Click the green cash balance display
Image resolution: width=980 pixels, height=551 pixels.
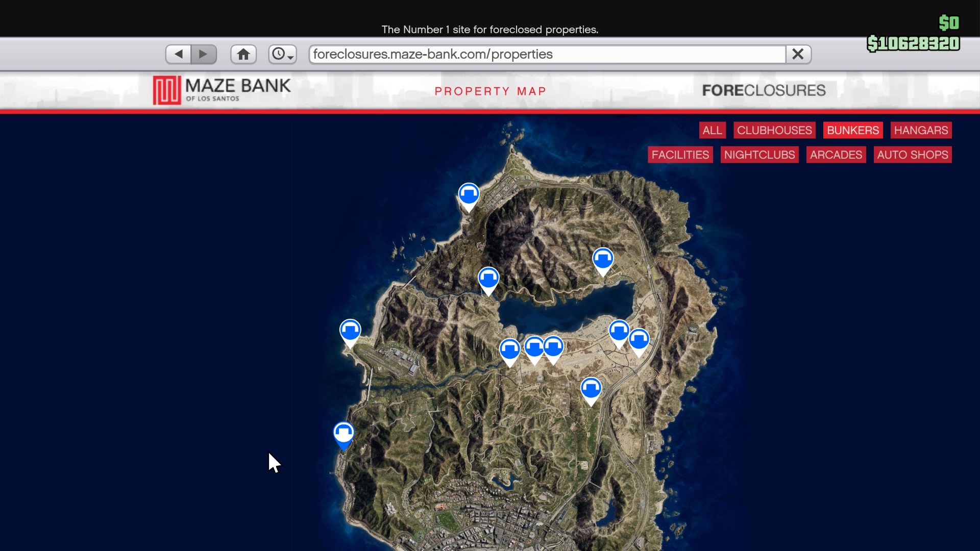tap(913, 43)
